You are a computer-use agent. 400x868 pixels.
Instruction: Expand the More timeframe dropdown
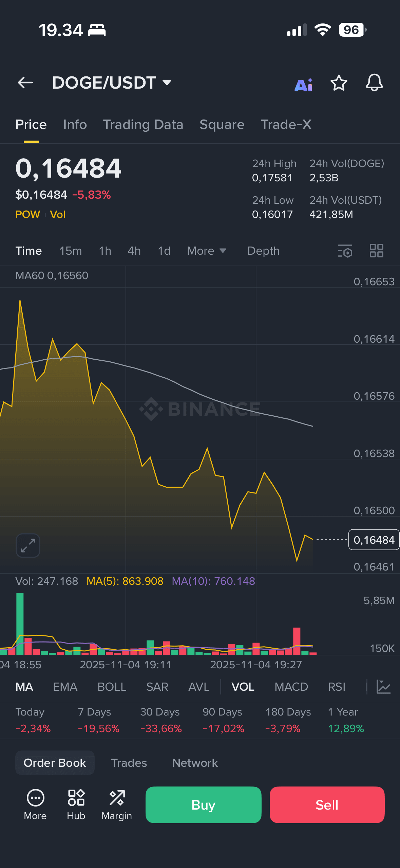[207, 251]
